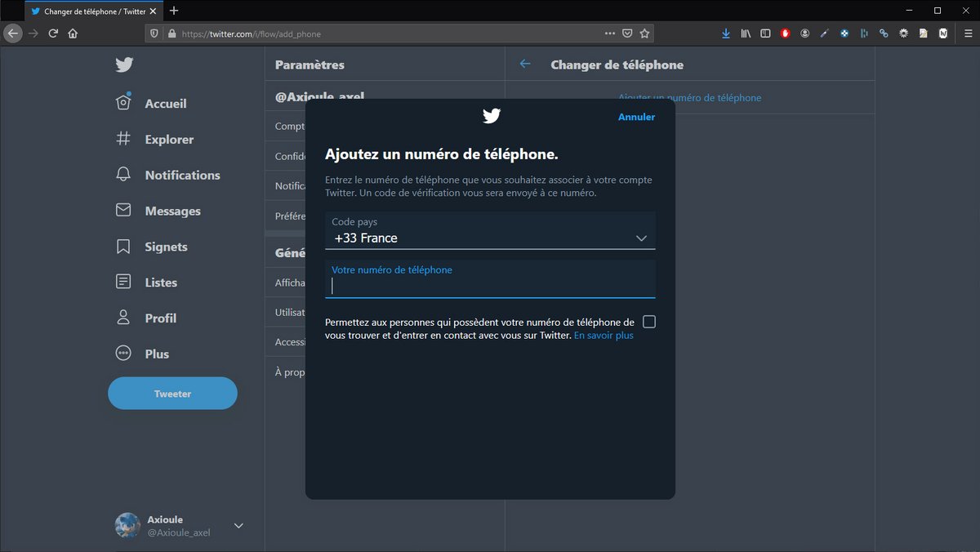Open the Firefox Library icon

[x=746, y=33]
